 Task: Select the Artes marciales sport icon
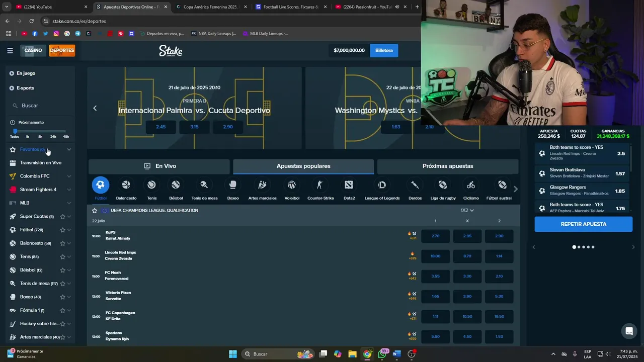click(262, 185)
